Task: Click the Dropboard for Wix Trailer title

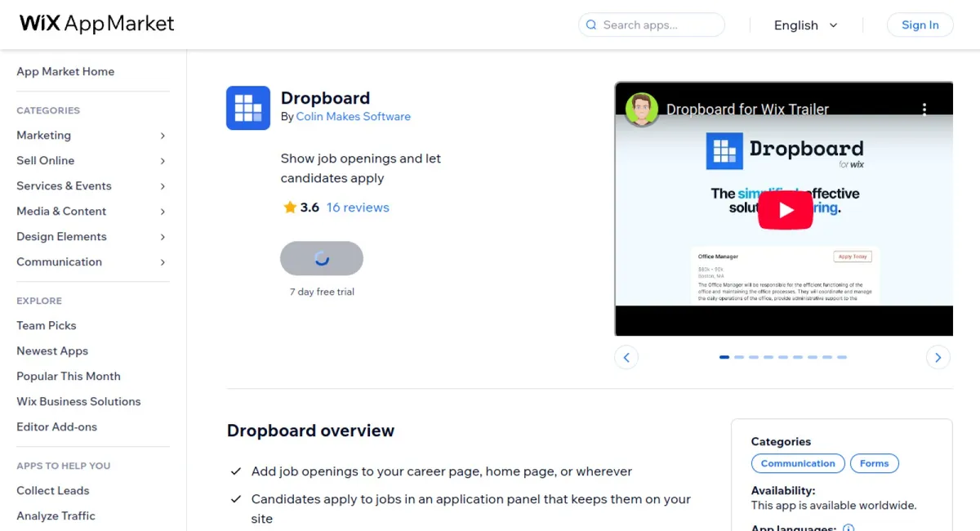Action: click(747, 109)
